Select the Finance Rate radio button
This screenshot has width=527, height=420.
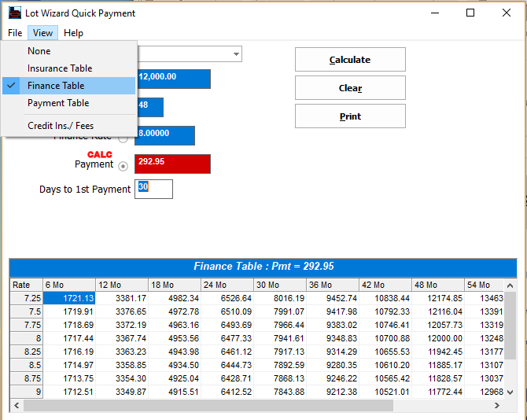[123, 138]
